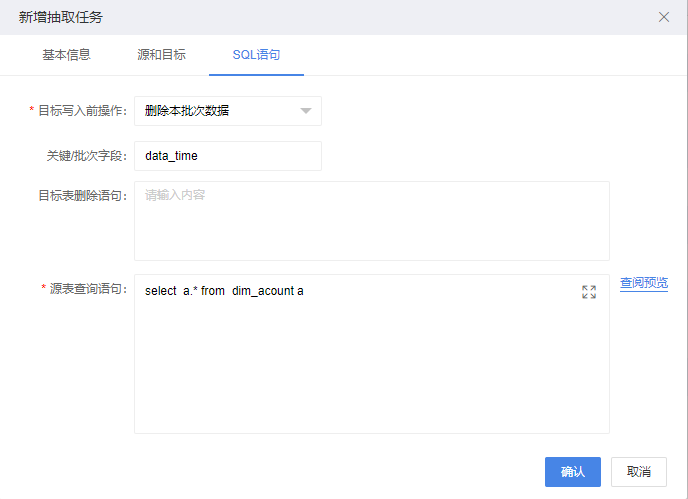The image size is (688, 499).
Task: Expand the source query editor to fullscreen
Action: point(589,292)
